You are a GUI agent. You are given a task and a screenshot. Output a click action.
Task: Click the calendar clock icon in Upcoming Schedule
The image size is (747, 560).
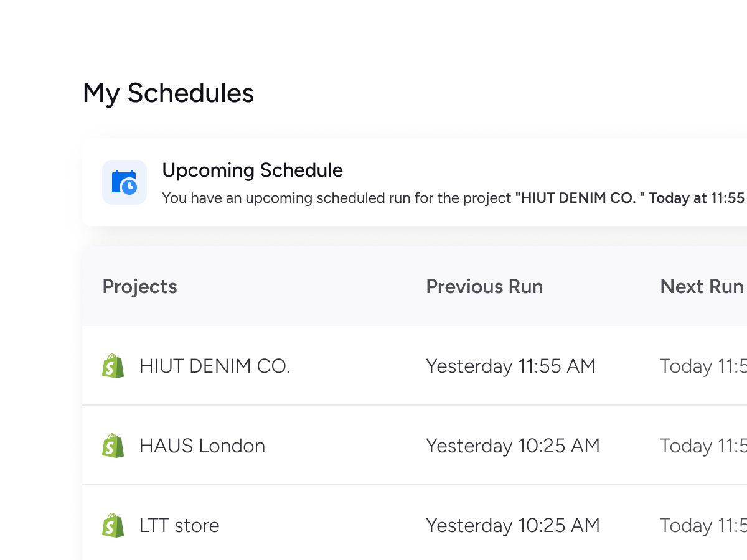pos(125,182)
